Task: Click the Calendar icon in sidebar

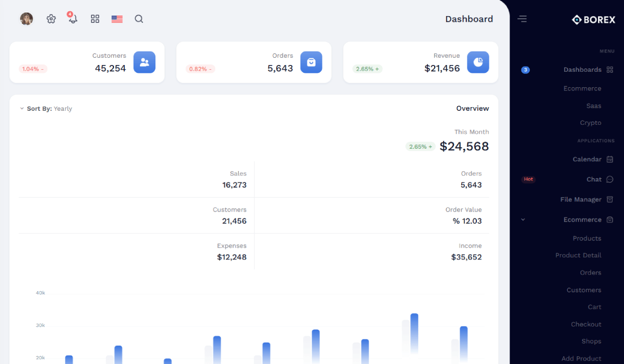Action: pyautogui.click(x=610, y=160)
